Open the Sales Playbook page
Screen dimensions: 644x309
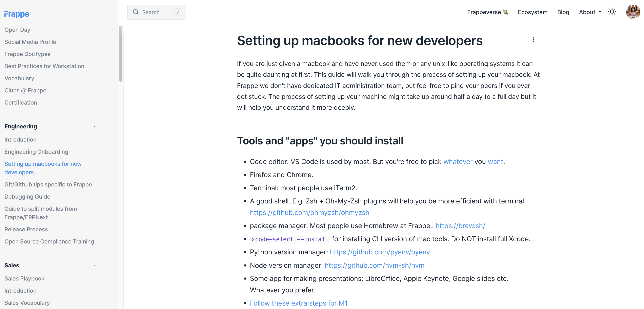(x=24, y=278)
